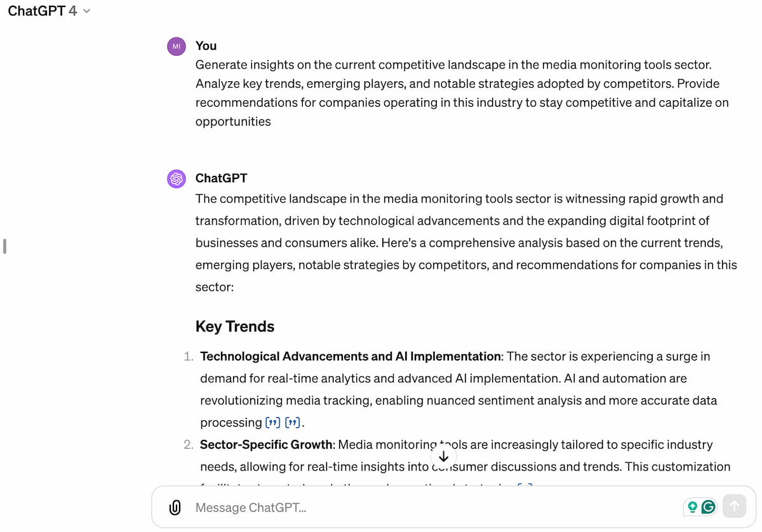
Task: Click the lightbulb suggestion icon near Grammarly
Action: pos(693,507)
